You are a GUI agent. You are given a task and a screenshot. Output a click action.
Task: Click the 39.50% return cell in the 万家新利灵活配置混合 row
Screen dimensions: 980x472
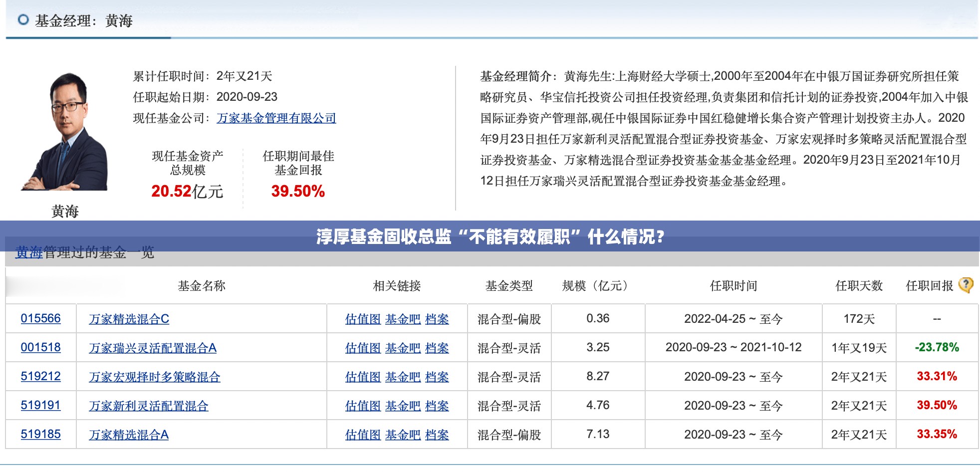[937, 405]
